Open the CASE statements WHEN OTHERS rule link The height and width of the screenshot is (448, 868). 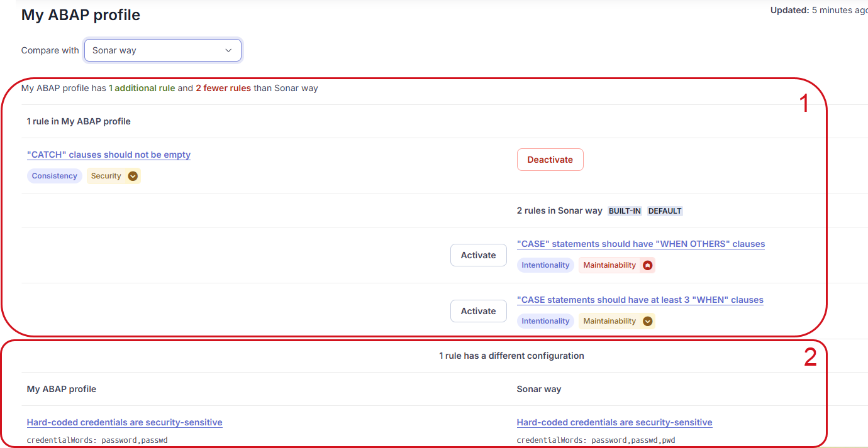pyautogui.click(x=641, y=244)
